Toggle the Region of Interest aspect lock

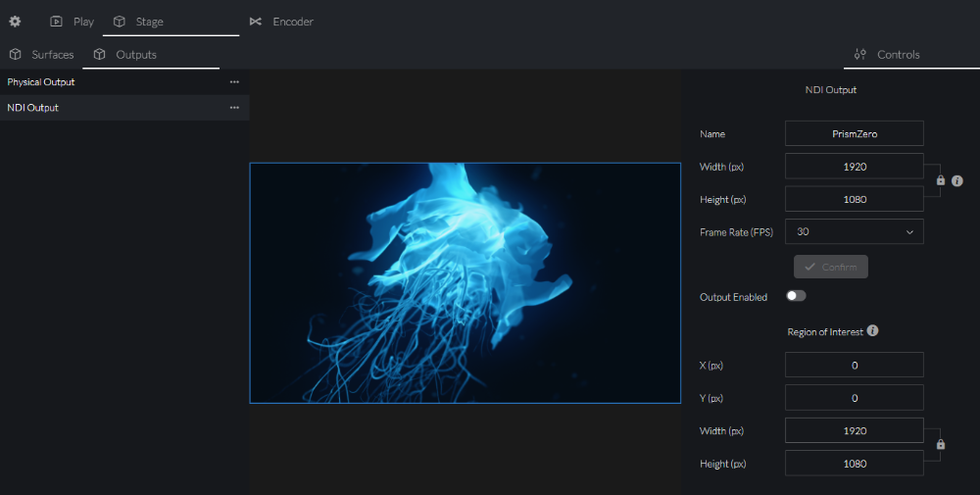click(x=941, y=445)
